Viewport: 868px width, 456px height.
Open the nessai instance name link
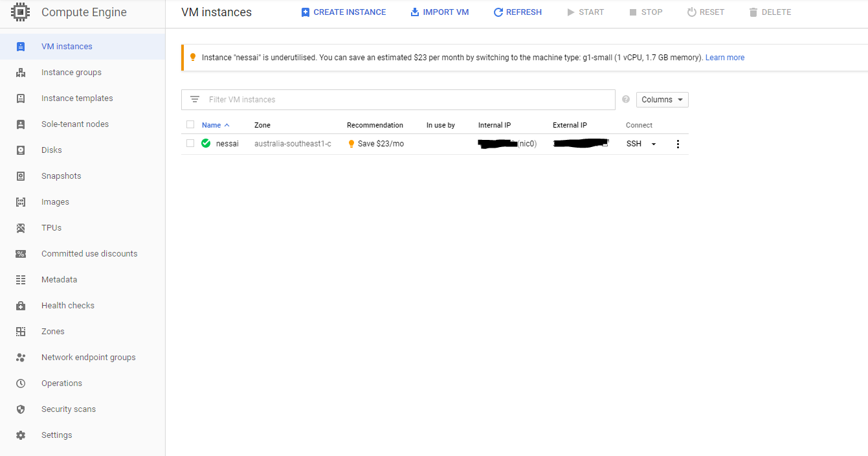coord(227,144)
